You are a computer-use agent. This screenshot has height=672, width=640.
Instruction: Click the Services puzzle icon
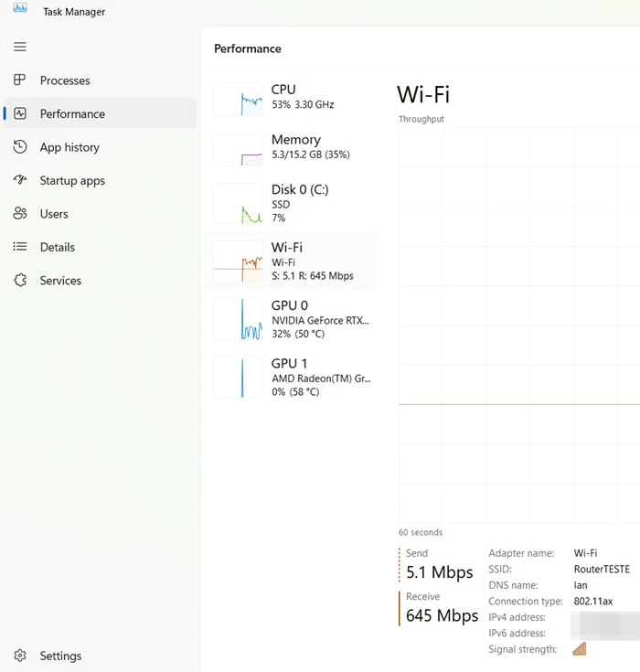[20, 281]
